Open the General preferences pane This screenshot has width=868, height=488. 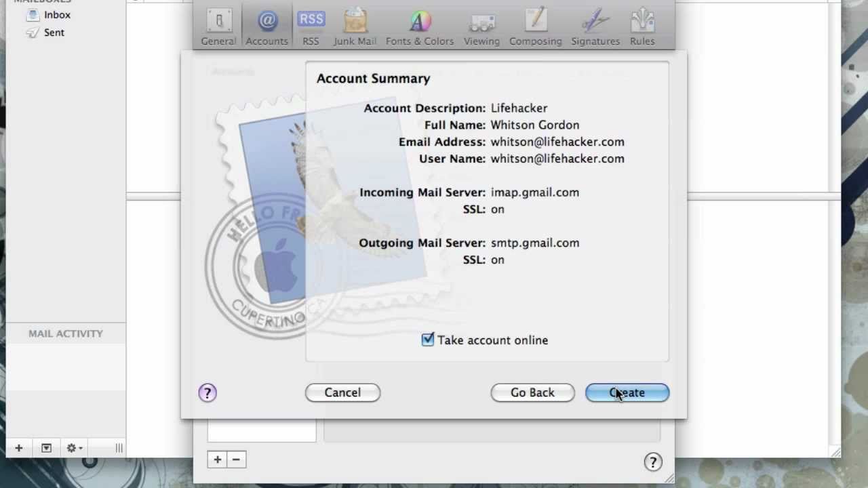click(x=218, y=27)
